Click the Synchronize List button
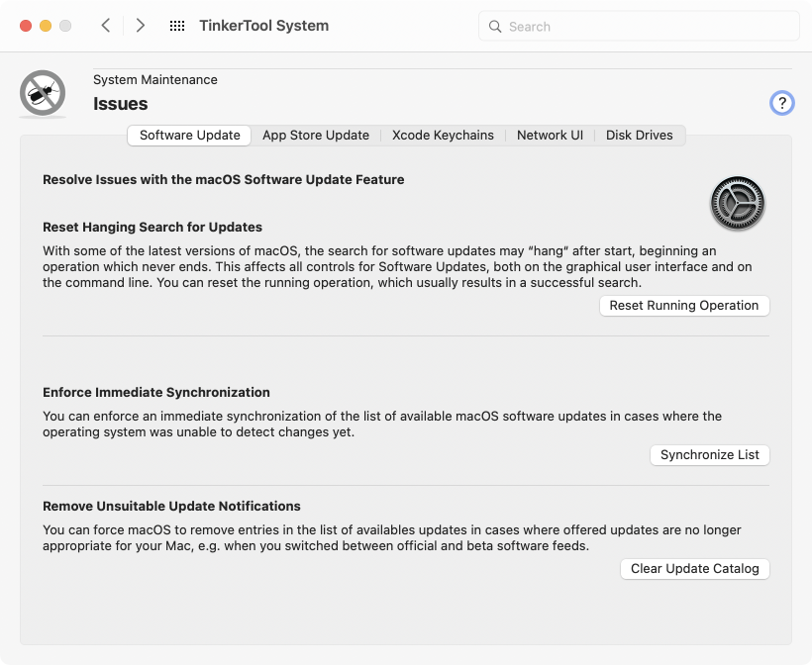 pos(709,455)
